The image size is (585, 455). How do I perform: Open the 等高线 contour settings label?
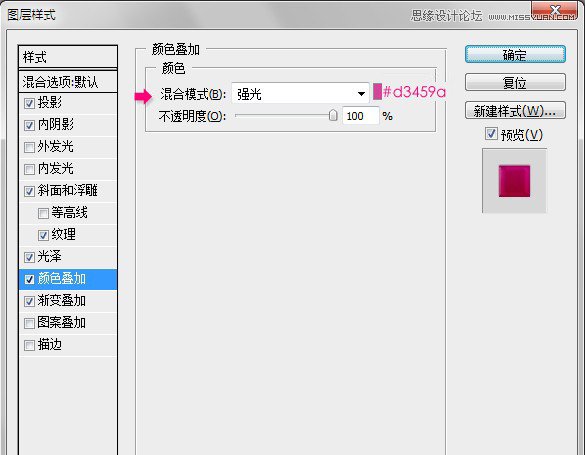[69, 212]
